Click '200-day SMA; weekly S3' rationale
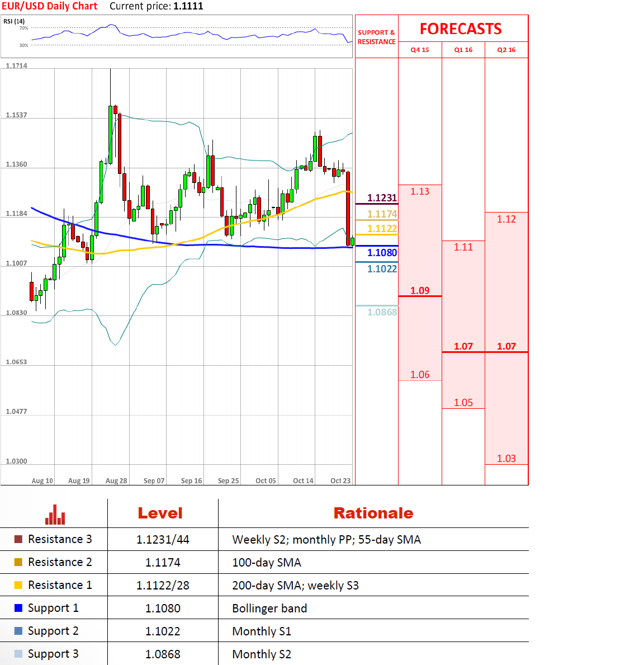The image size is (644, 665). pos(296,585)
